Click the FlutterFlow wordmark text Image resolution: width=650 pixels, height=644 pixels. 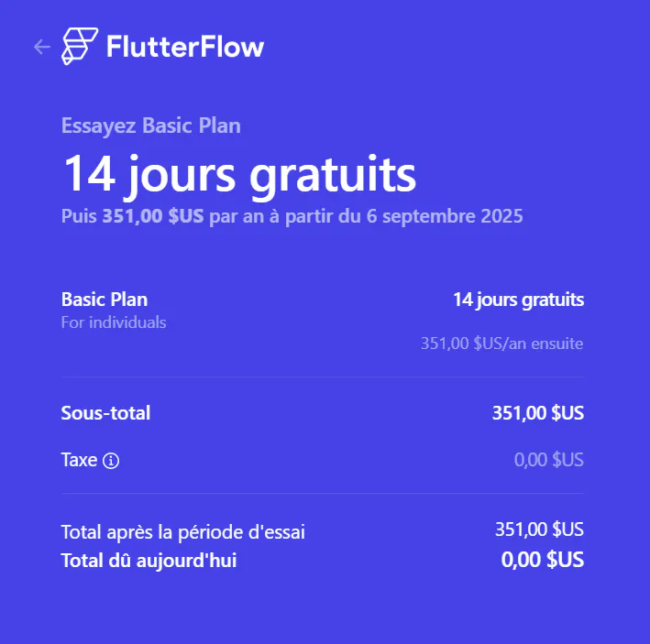pyautogui.click(x=185, y=47)
